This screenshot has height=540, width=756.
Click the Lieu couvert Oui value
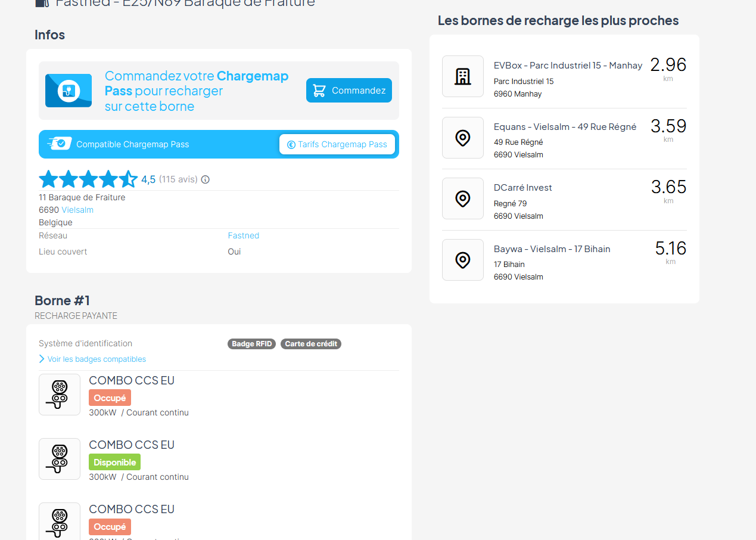click(x=234, y=252)
